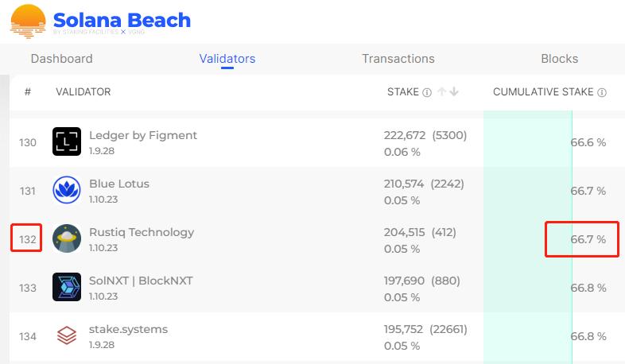Switch to the Transactions tab

click(398, 59)
